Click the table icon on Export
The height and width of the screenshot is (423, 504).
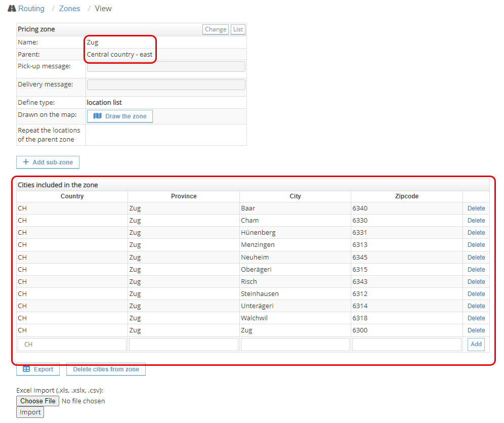click(26, 369)
